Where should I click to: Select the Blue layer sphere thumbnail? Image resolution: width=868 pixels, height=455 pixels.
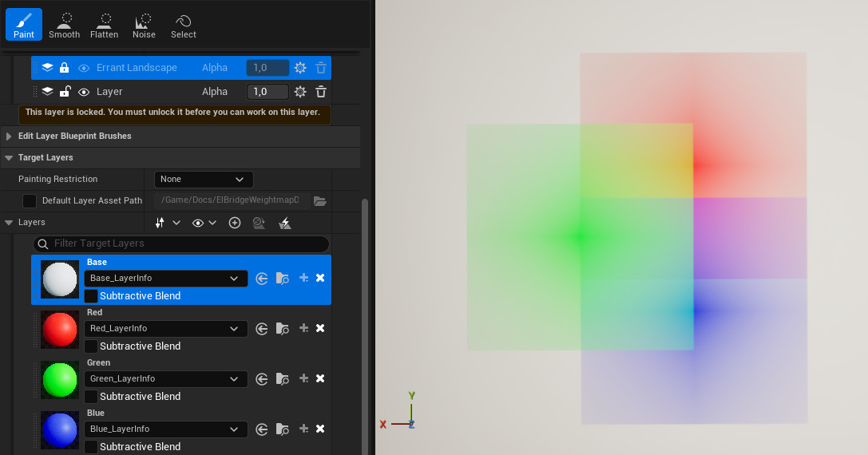tap(60, 430)
